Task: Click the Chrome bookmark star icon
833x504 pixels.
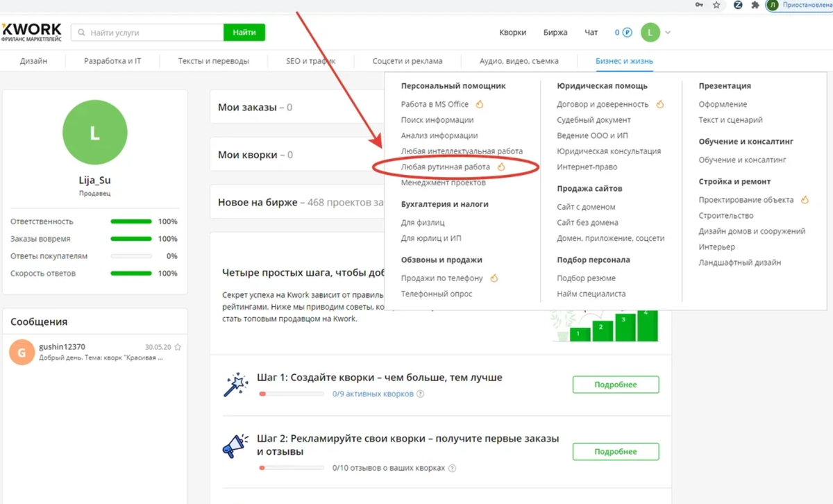Action: [716, 5]
